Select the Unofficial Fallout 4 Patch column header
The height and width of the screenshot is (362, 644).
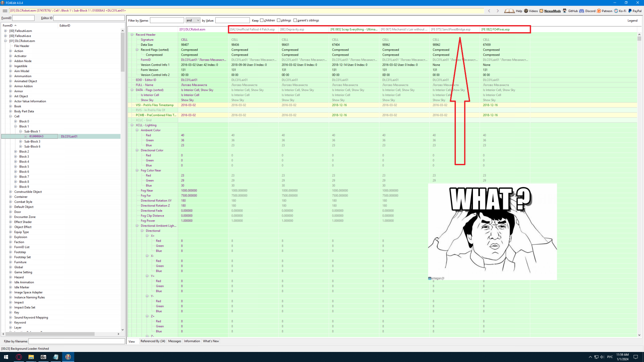252,29
